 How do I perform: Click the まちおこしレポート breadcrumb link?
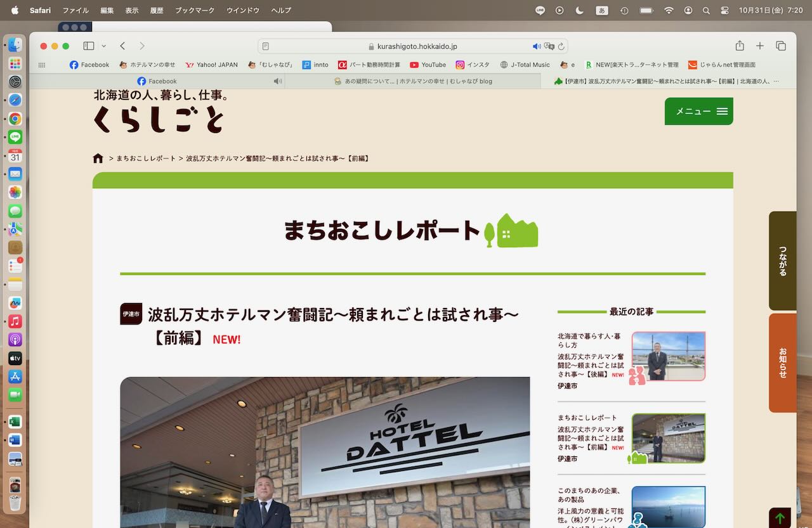point(146,158)
